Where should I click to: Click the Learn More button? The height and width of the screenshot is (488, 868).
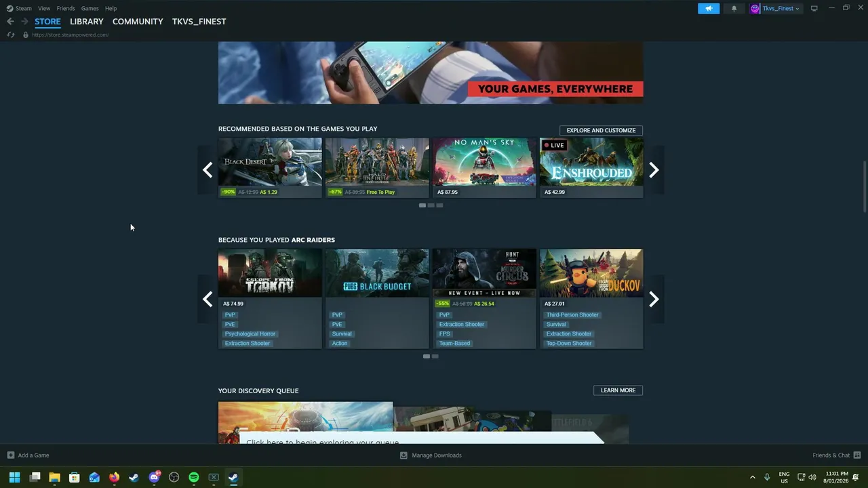click(618, 390)
